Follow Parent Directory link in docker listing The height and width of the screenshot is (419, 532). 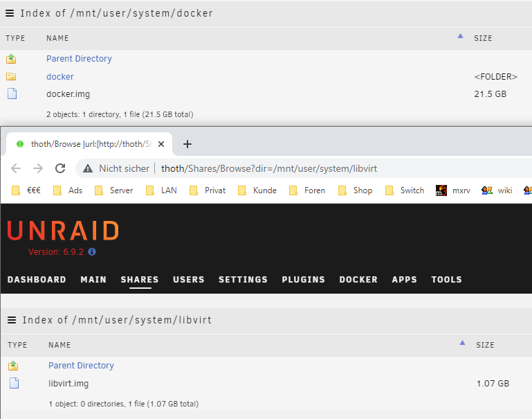(79, 59)
